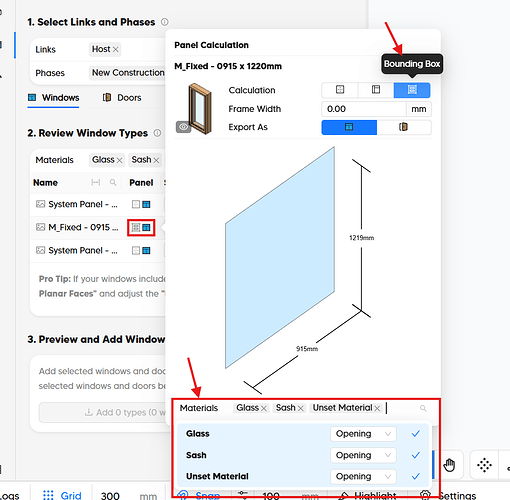Remove the Unset Material tag

377,408
